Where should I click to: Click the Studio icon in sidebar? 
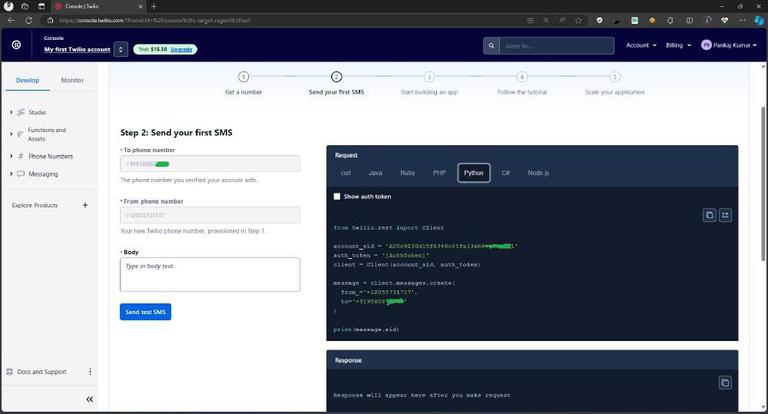(21, 112)
